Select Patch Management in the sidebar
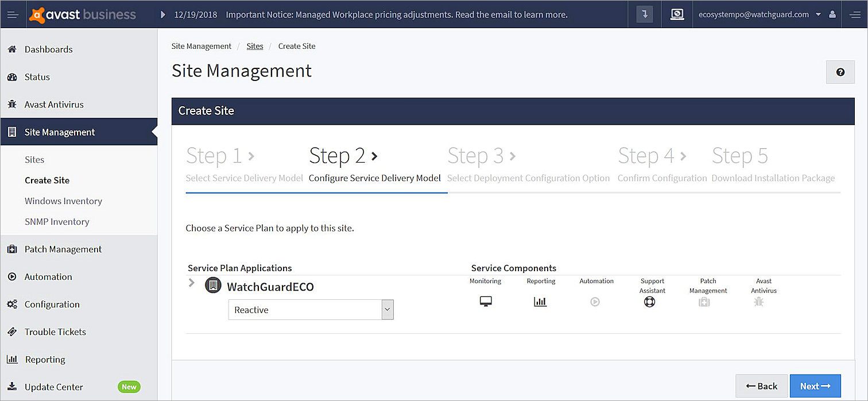The width and height of the screenshot is (868, 401). 63,249
